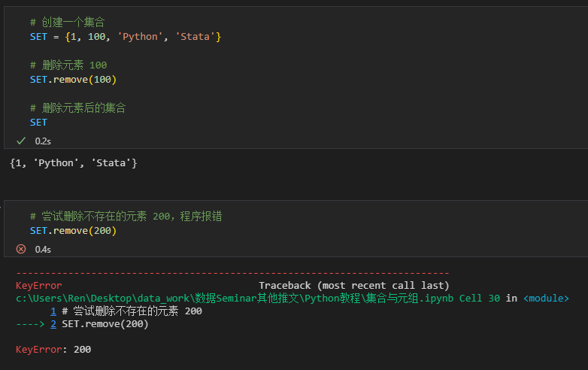Click the SET assignment line with braces
This screenshot has width=588, height=370.
point(126,37)
